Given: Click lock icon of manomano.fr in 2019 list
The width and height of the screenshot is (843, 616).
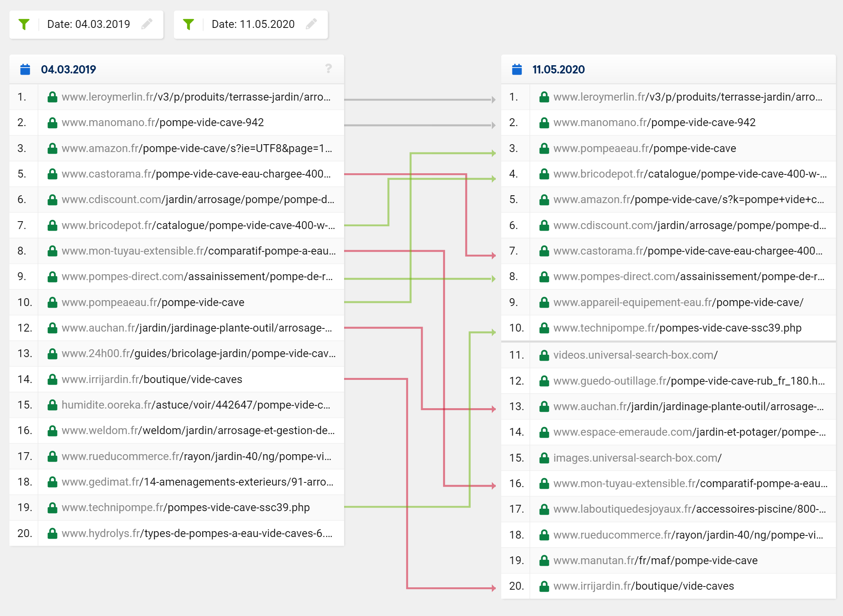Looking at the screenshot, I should [52, 123].
